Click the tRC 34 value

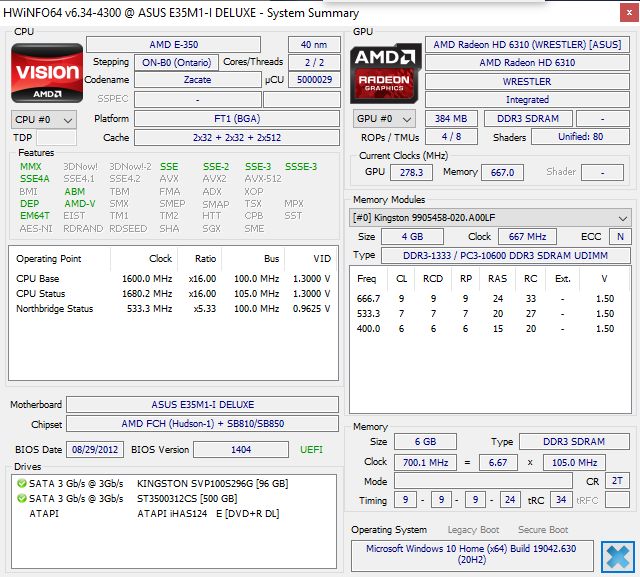coord(561,499)
